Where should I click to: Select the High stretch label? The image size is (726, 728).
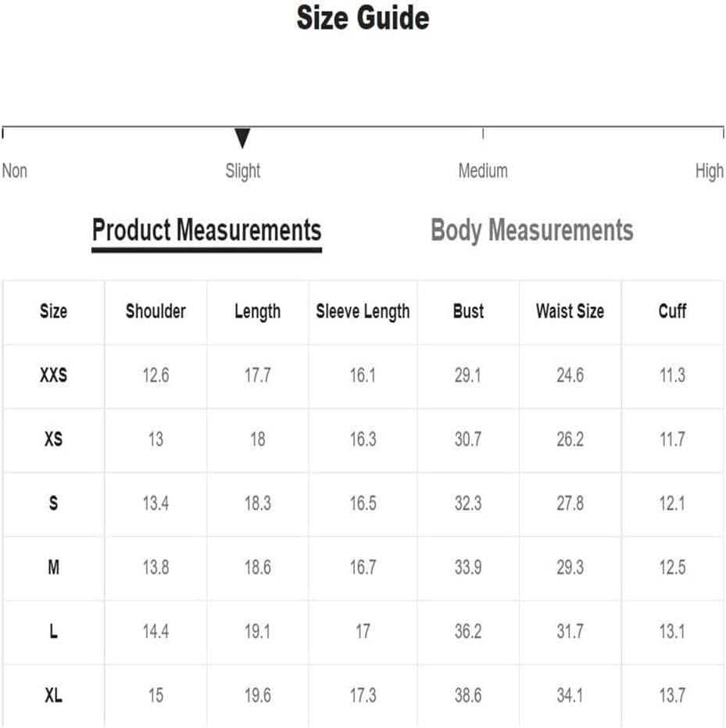click(710, 171)
